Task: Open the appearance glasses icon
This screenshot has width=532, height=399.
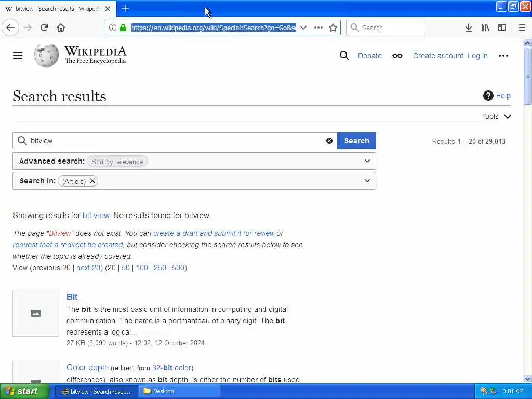Action: click(x=397, y=56)
